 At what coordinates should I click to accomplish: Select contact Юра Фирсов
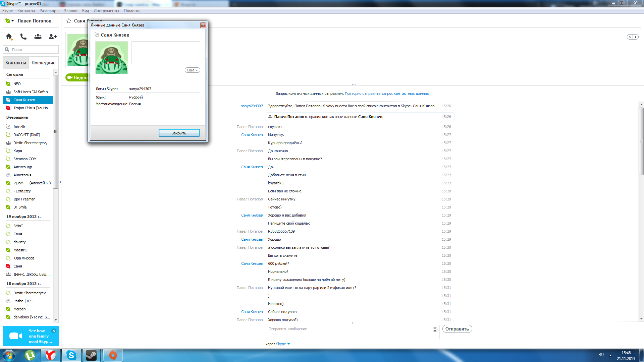[28, 258]
